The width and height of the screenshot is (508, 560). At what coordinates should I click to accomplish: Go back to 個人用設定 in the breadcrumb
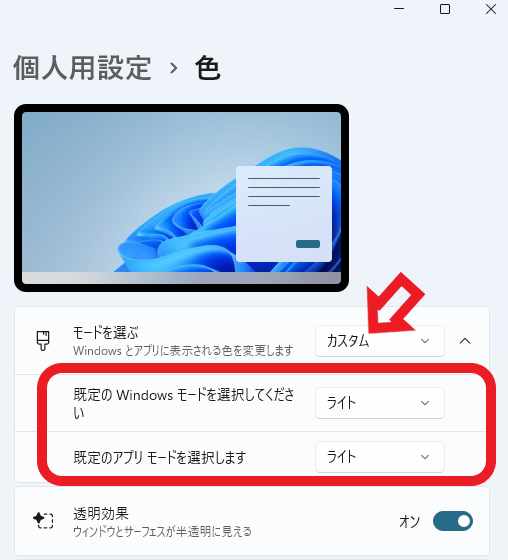pos(83,68)
